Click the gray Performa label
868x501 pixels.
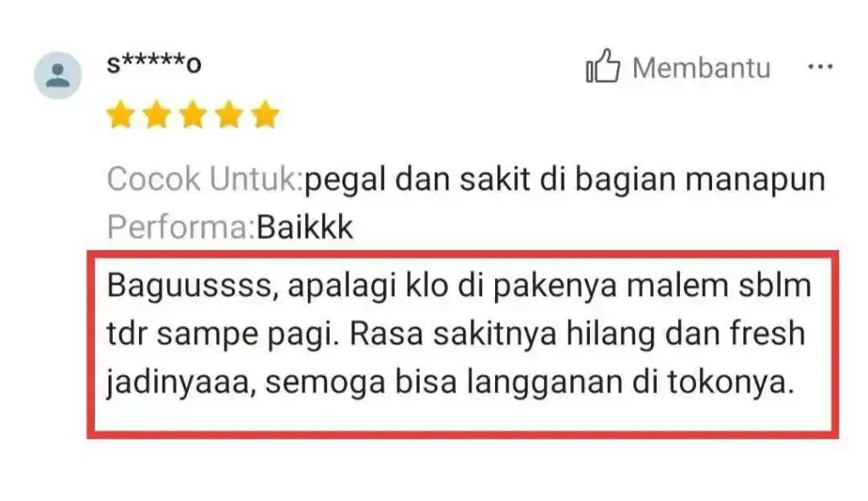tap(181, 227)
